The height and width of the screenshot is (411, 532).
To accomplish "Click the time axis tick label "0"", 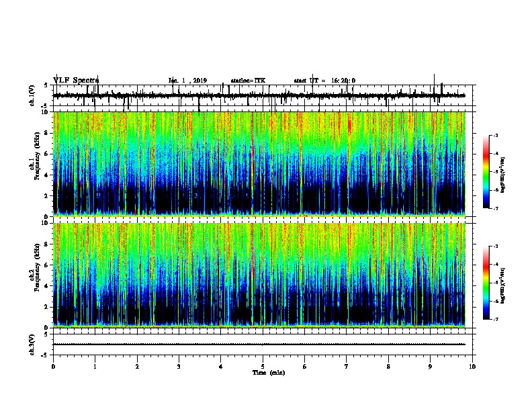I will point(53,366).
